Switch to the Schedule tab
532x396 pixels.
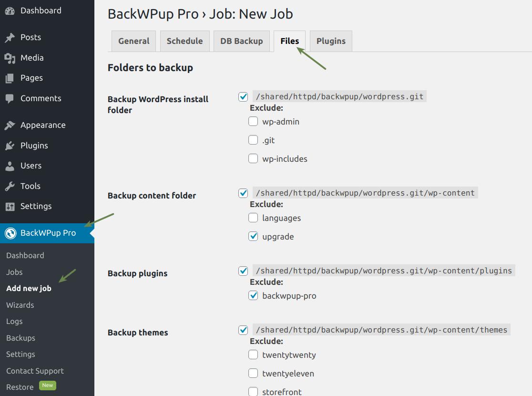(x=185, y=41)
